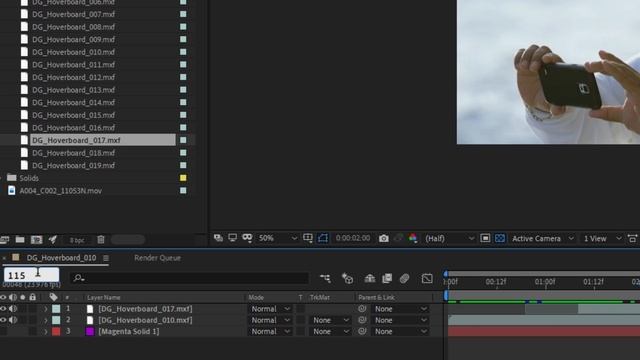Select the DG_Hoverboard_010 timeline tab
This screenshot has width=640, height=360.
[x=62, y=258]
